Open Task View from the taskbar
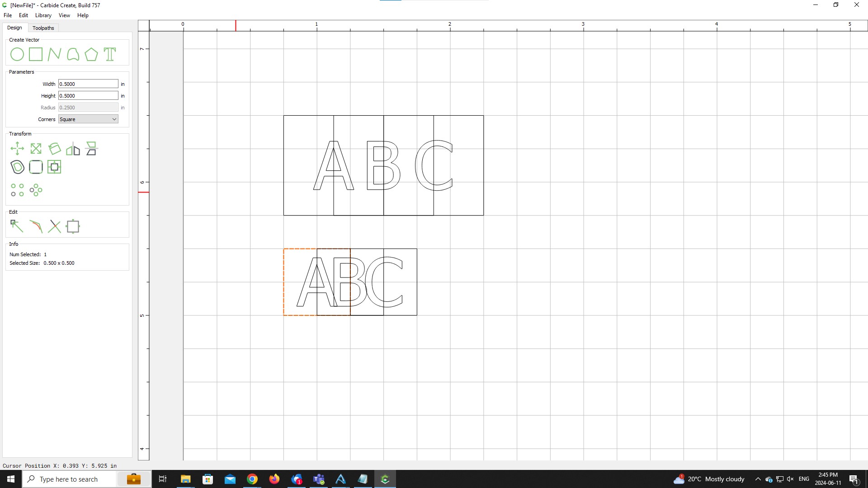 tap(163, 479)
